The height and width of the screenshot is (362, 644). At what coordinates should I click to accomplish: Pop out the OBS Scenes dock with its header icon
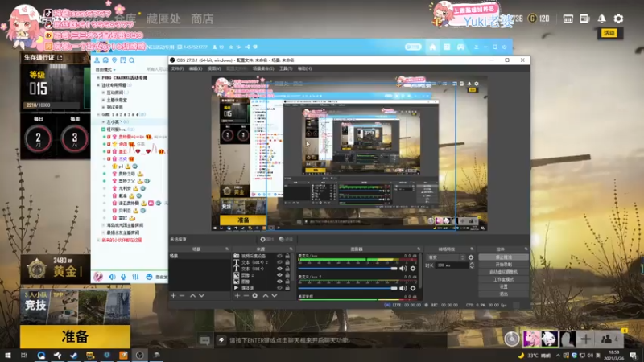coord(227,249)
